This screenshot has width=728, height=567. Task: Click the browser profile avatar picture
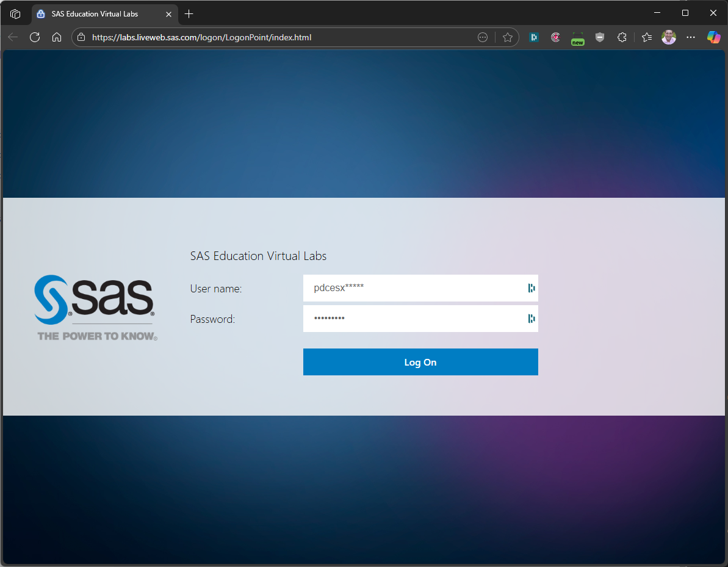coord(668,37)
